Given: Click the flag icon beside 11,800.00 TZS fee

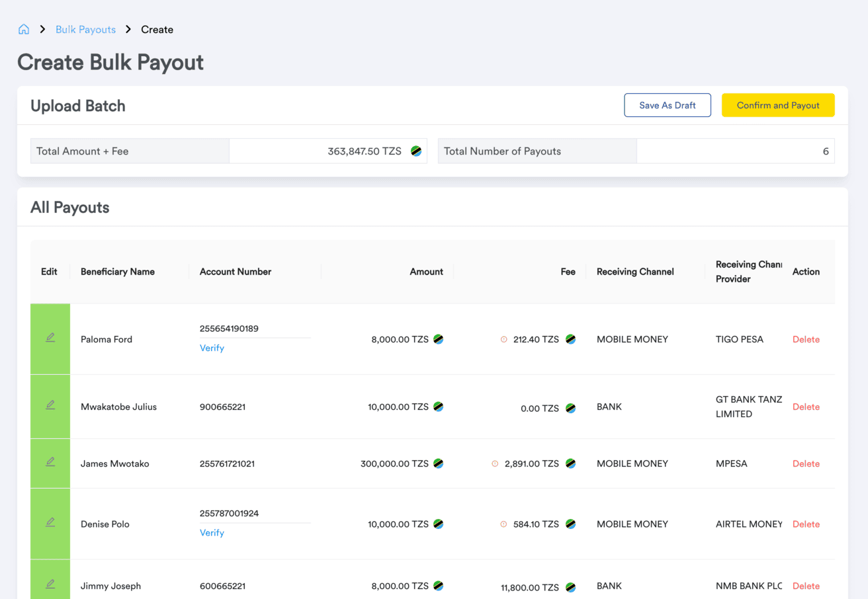Looking at the screenshot, I should pos(570,587).
